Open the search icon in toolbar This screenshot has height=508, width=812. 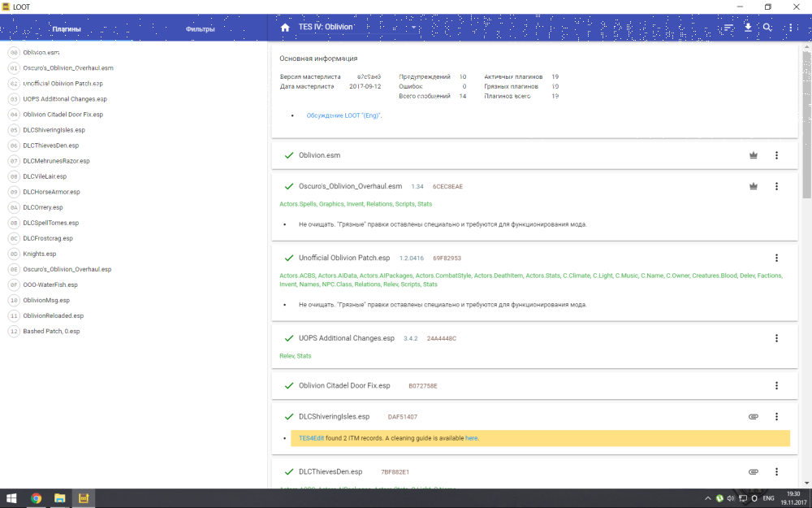(767, 28)
